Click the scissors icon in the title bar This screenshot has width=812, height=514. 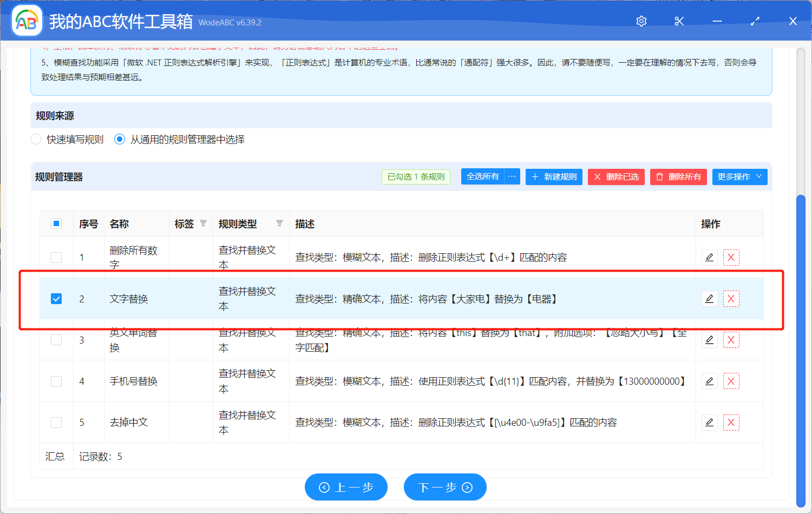pyautogui.click(x=679, y=21)
